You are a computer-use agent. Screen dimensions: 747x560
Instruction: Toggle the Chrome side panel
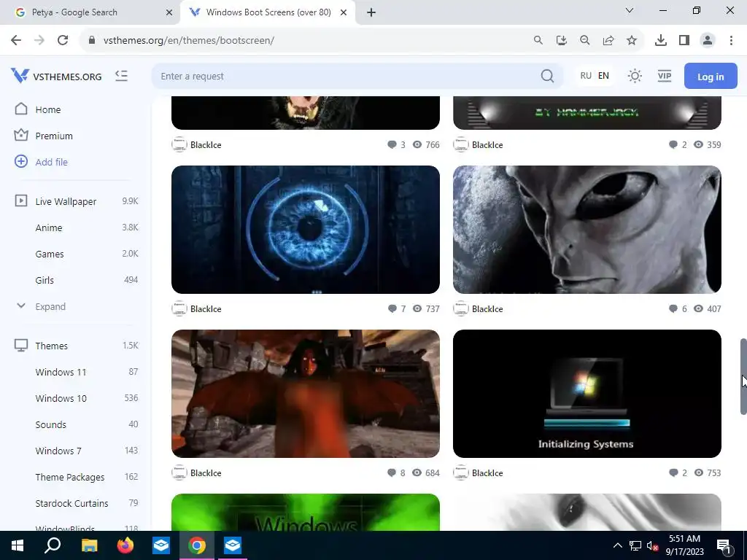pyautogui.click(x=684, y=40)
